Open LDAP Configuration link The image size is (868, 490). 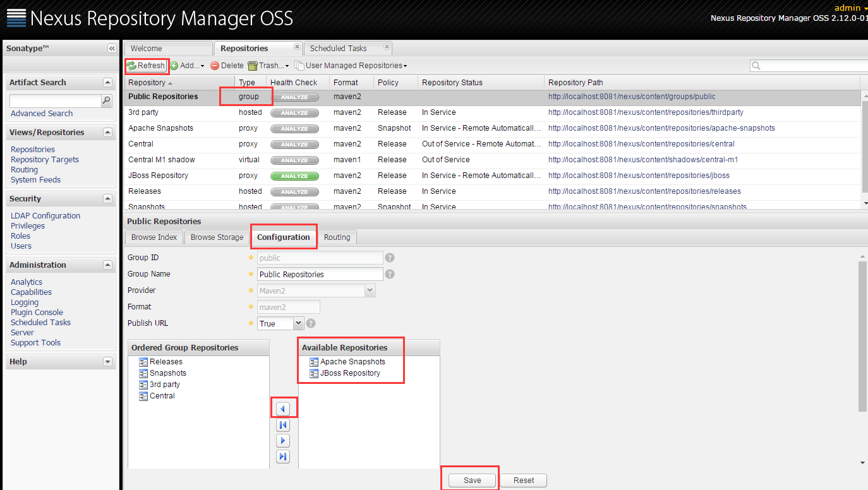pyautogui.click(x=45, y=216)
